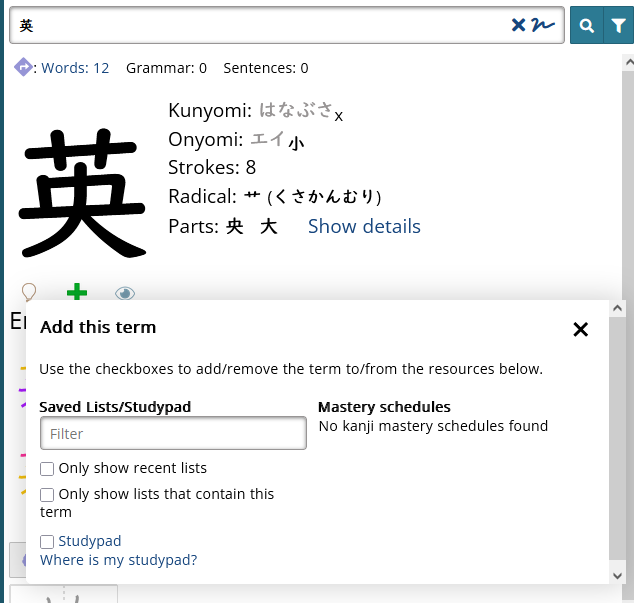Focus the Saved Lists Filter field
The image size is (634, 603).
pyautogui.click(x=173, y=433)
